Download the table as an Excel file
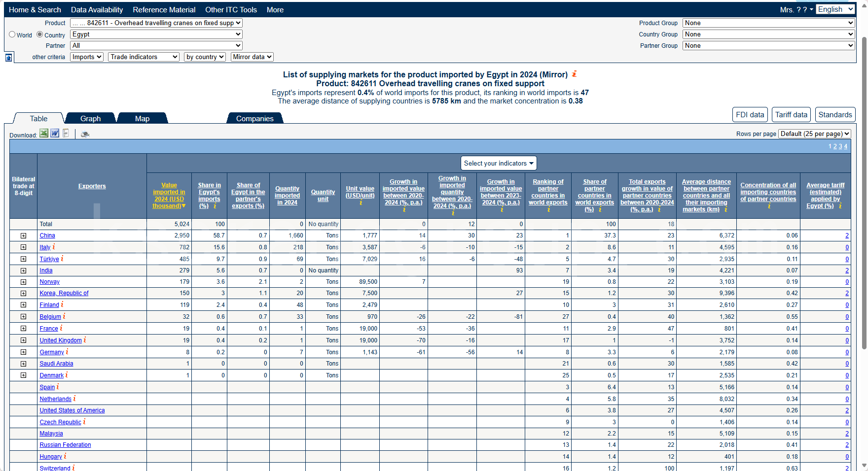 44,134
